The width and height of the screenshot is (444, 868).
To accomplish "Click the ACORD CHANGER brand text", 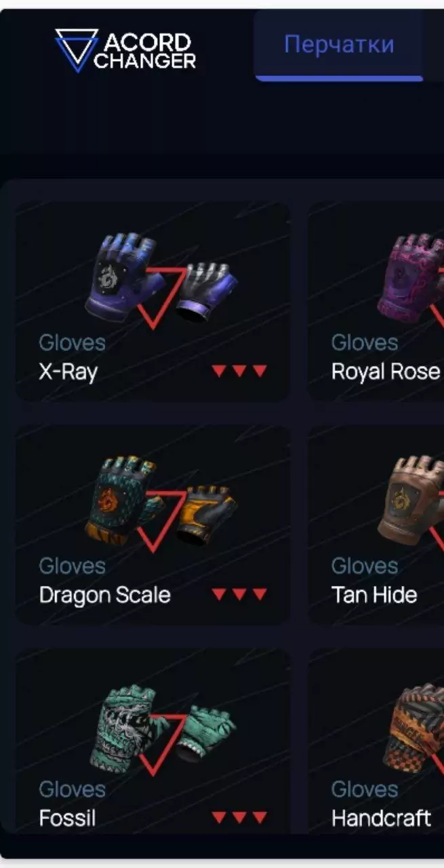I will coord(145,52).
